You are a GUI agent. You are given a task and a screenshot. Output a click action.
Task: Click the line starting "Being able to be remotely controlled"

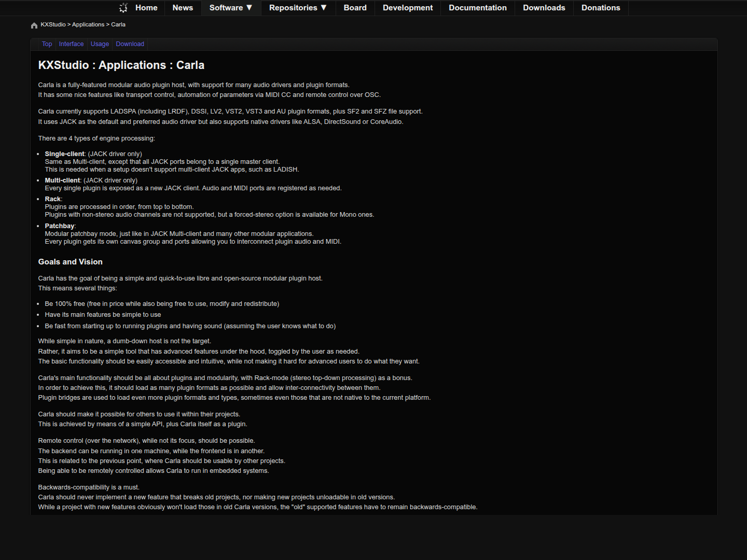[x=154, y=471]
